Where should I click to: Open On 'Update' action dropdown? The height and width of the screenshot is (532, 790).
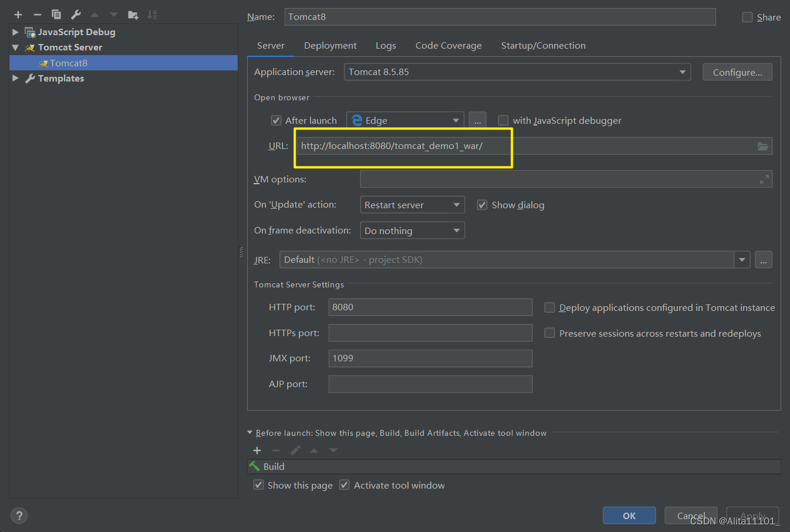(412, 205)
